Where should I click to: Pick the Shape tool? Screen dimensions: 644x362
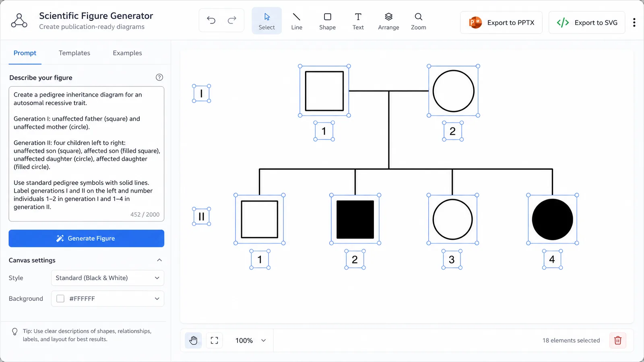click(327, 21)
